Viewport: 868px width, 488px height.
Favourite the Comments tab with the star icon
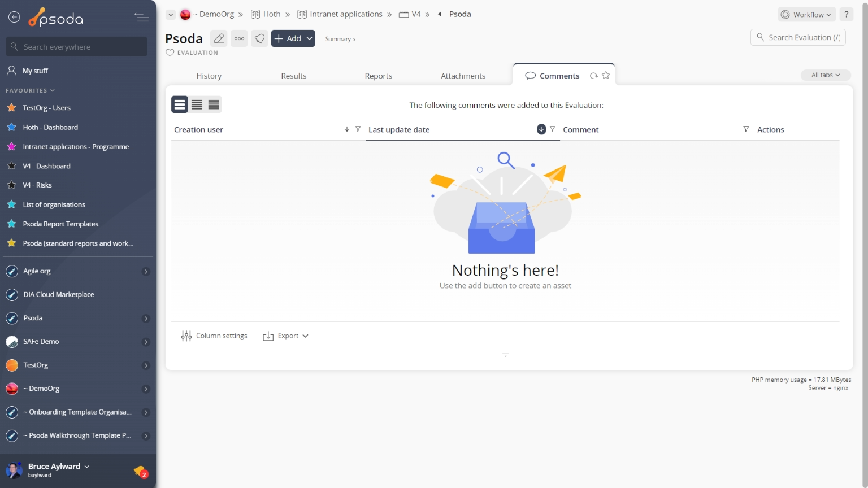[606, 75]
